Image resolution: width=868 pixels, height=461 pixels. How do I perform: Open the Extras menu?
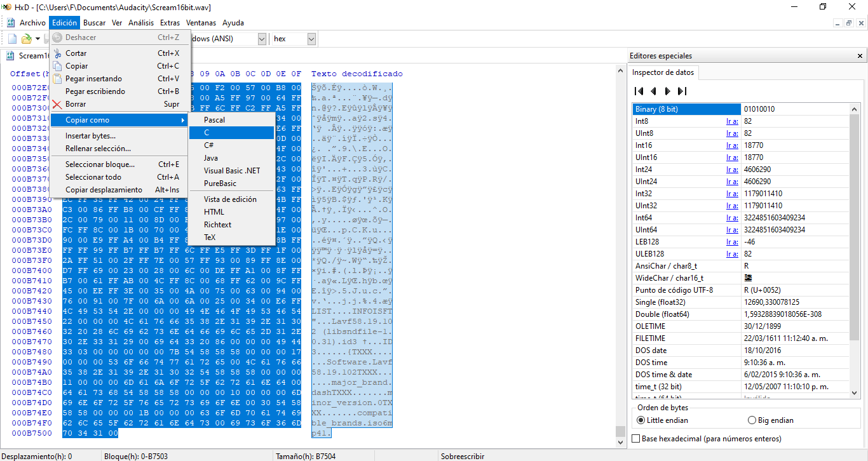[170, 23]
